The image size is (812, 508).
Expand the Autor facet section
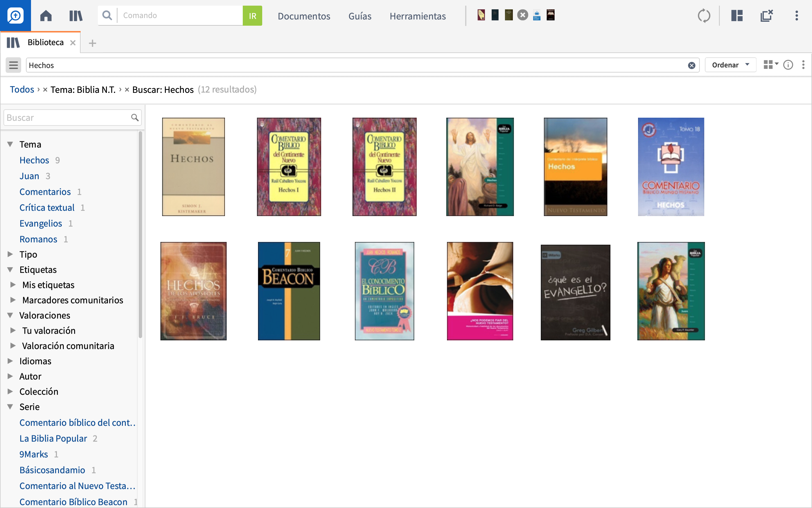pyautogui.click(x=10, y=376)
